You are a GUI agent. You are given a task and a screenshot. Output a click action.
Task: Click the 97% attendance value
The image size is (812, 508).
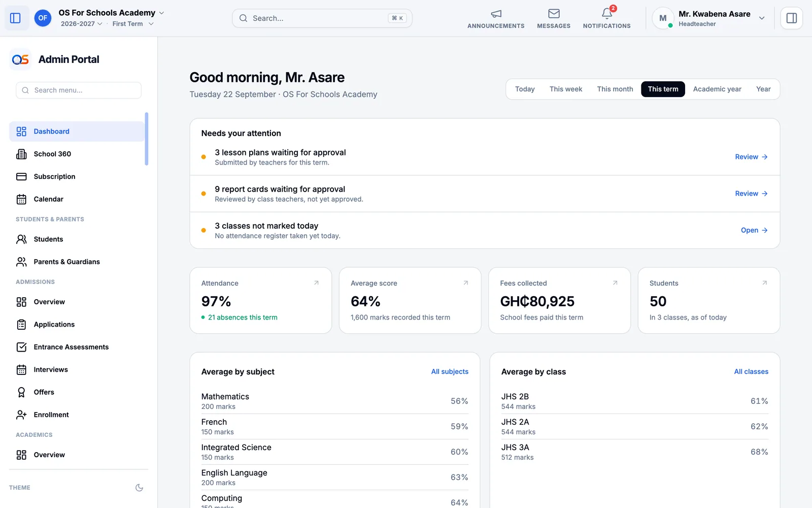[216, 302]
